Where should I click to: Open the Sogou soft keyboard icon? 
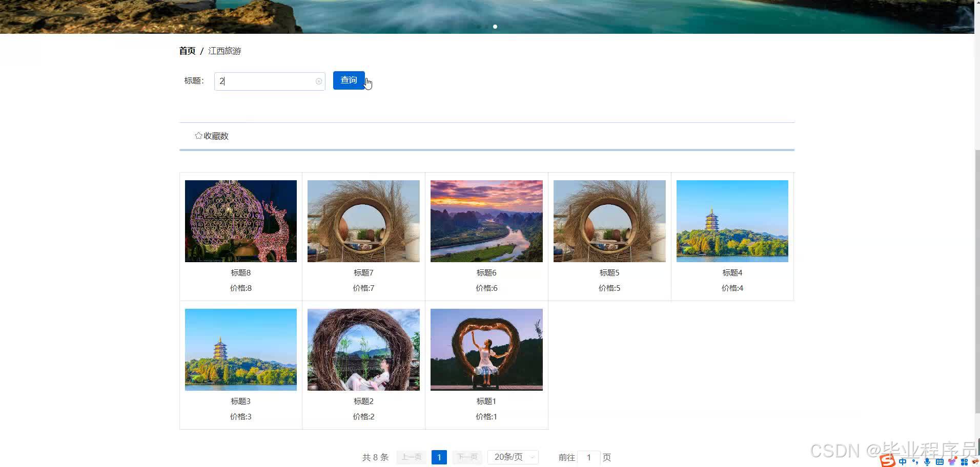point(940,461)
